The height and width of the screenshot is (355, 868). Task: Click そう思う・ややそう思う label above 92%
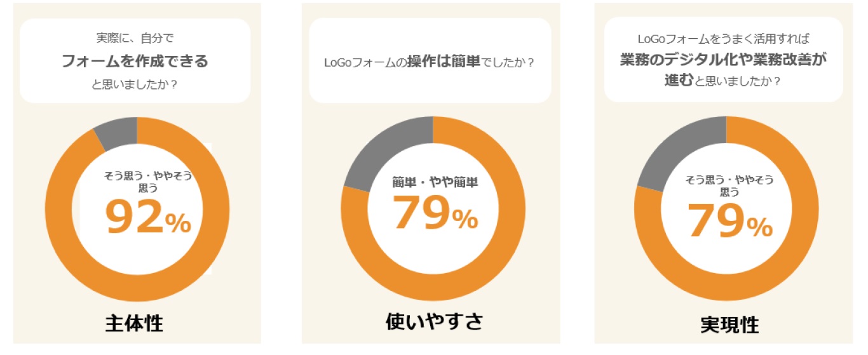coord(147,181)
